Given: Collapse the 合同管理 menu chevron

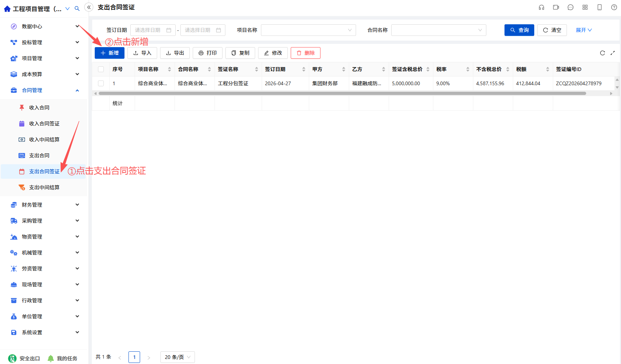Looking at the screenshot, I should coord(77,90).
